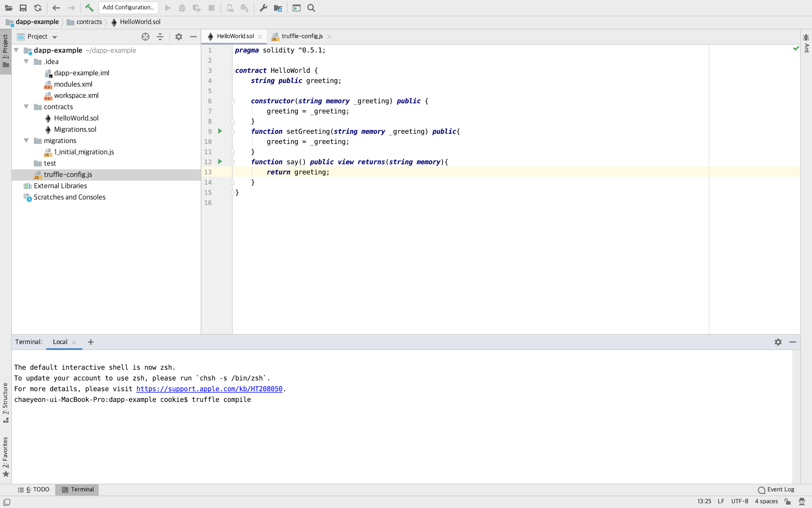
Task: Hide the Project panel with minus icon
Action: click(x=193, y=37)
